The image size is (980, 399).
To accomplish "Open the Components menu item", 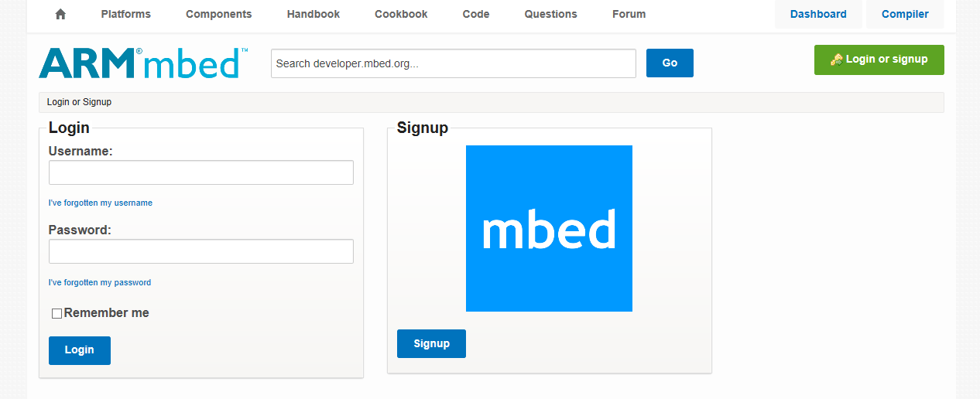I will point(218,14).
